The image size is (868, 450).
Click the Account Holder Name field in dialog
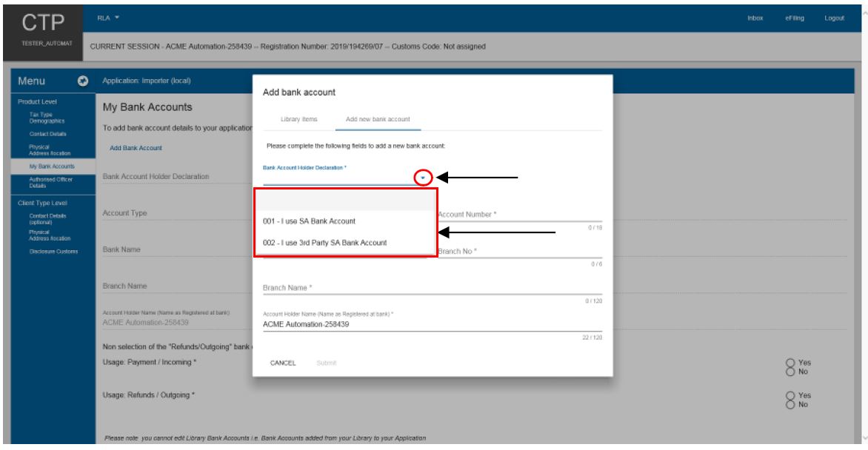[433, 324]
